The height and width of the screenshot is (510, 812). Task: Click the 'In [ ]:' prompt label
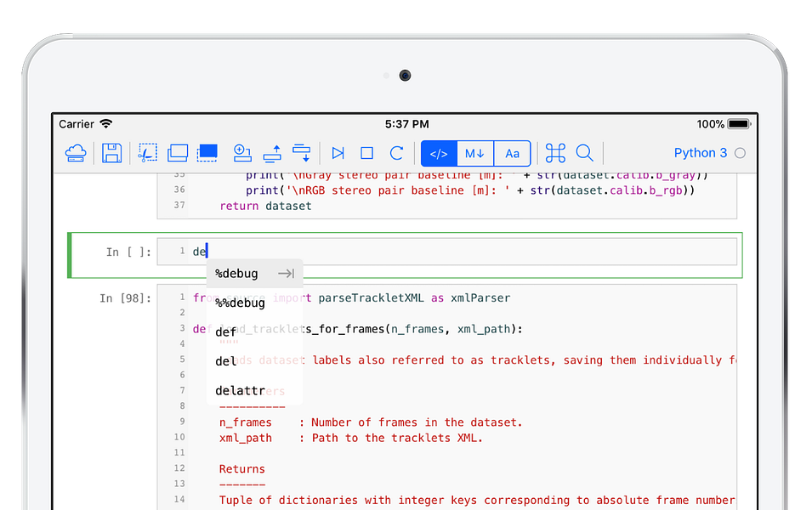pyautogui.click(x=128, y=252)
